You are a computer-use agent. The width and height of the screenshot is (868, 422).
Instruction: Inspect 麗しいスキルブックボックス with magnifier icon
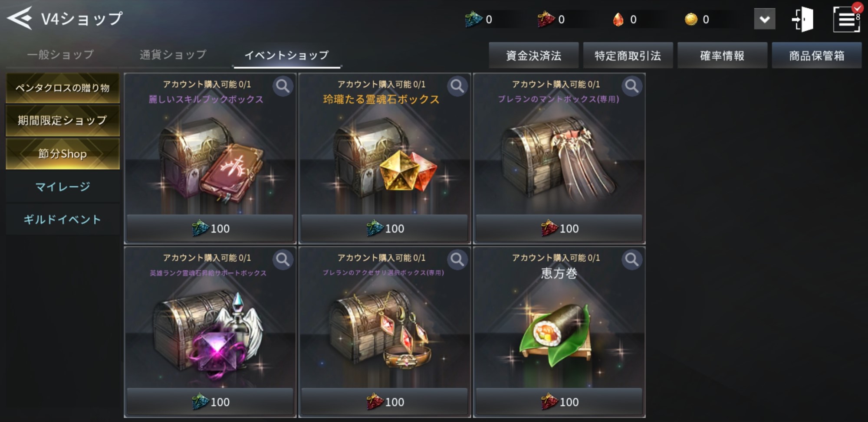tap(283, 86)
